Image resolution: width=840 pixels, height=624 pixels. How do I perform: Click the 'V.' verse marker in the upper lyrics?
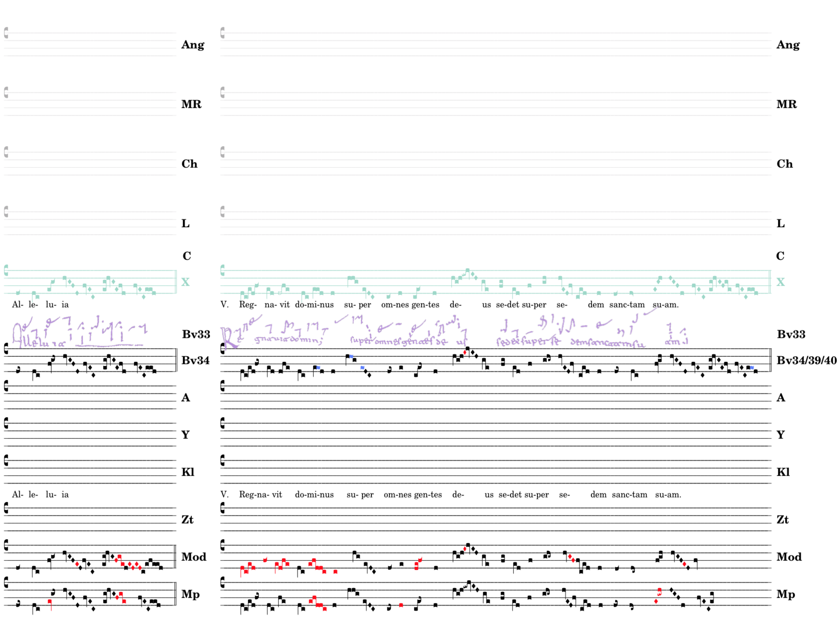pos(224,305)
